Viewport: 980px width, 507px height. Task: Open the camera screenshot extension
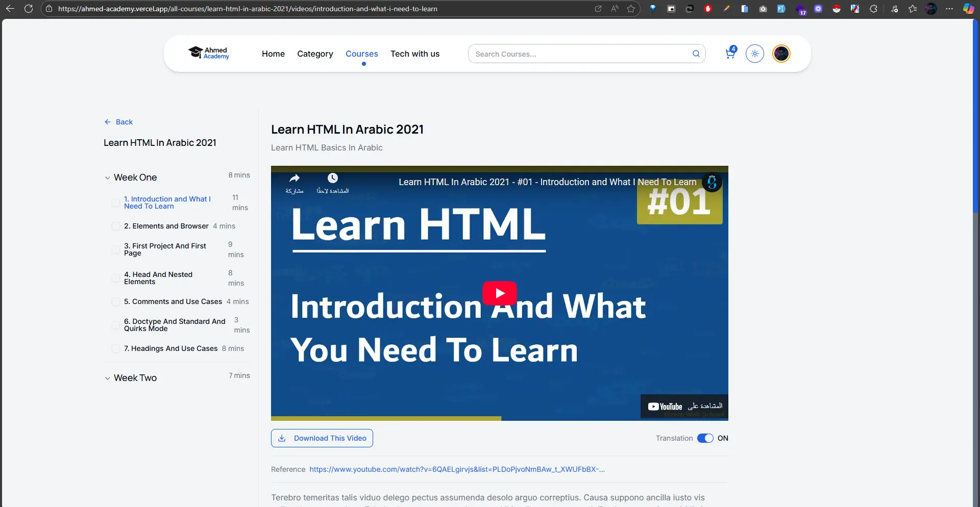[763, 9]
